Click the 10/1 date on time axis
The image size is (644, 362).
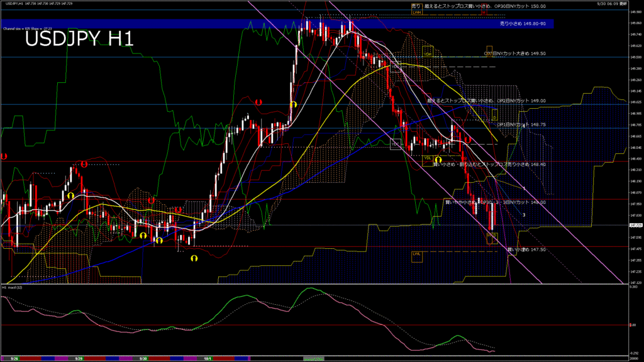click(x=208, y=357)
